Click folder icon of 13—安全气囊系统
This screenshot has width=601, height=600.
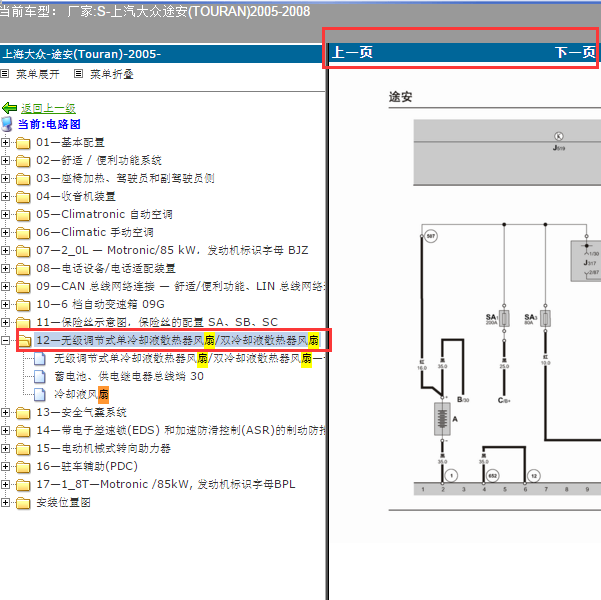pos(23,413)
